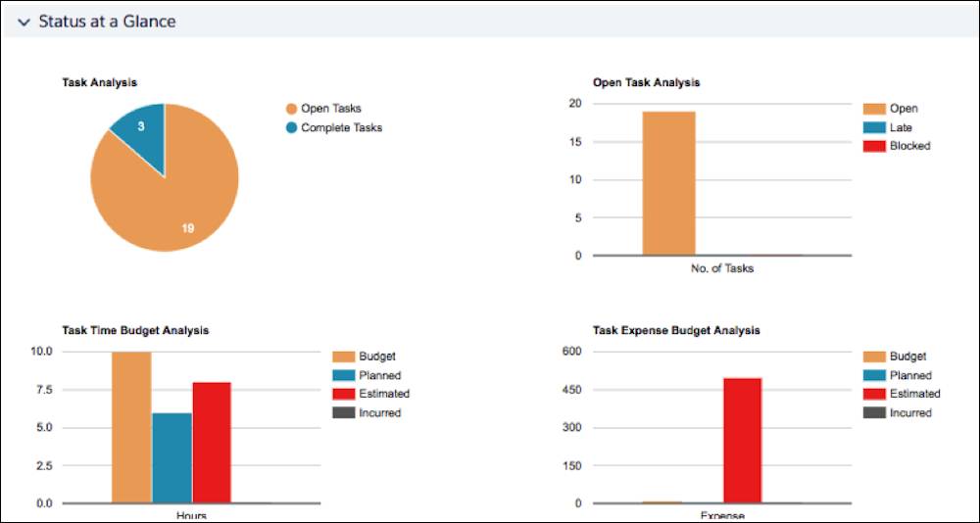
Task: Click red Estimated bar in Time Budget chart
Action: [x=212, y=443]
